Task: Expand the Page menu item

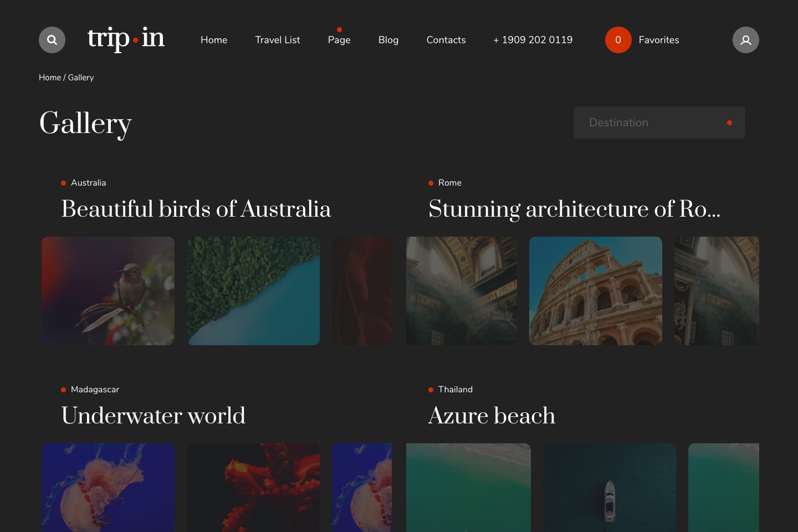Action: pos(339,39)
